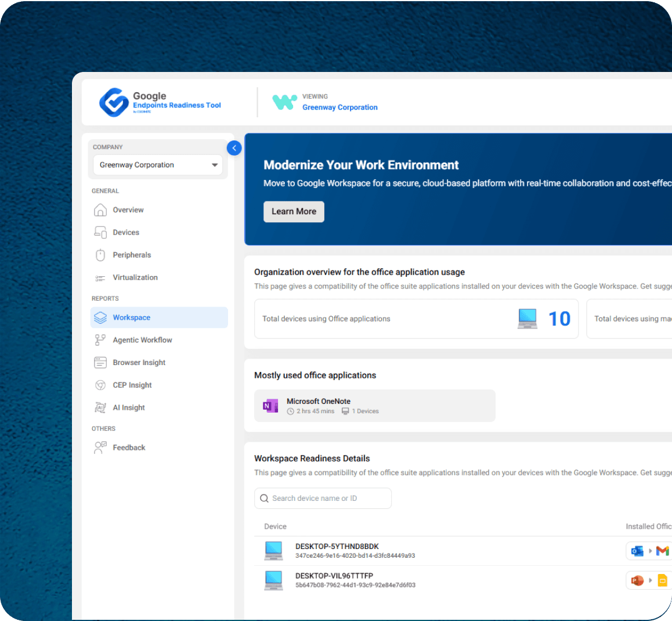Click the Feedback person icon

(100, 447)
